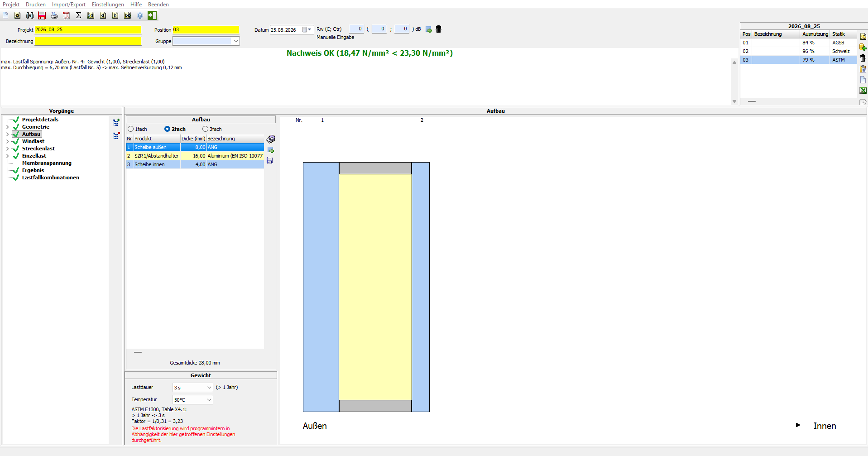The image size is (868, 456).
Task: Open the Hilfe menu
Action: point(136,5)
